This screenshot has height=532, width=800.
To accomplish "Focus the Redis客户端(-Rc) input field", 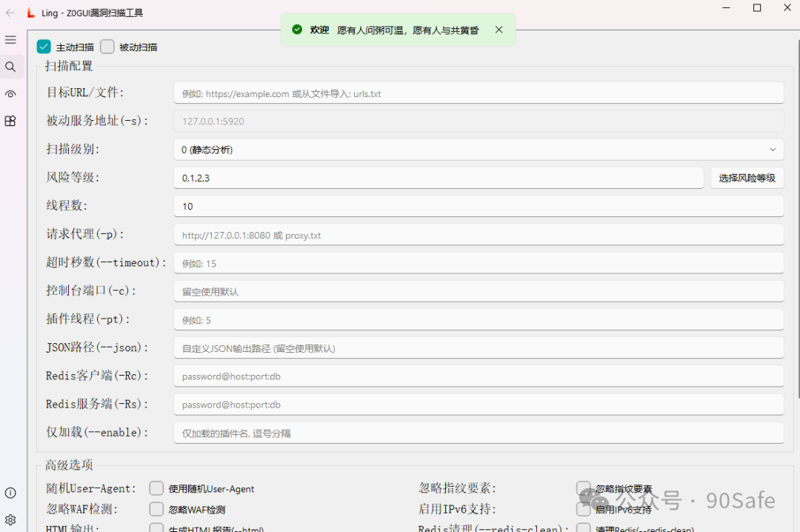I will tap(479, 376).
